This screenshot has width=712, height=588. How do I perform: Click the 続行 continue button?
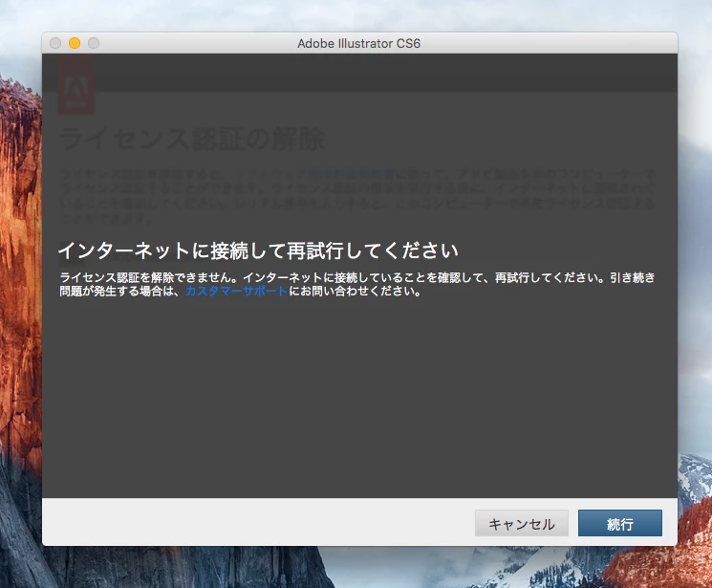point(620,524)
